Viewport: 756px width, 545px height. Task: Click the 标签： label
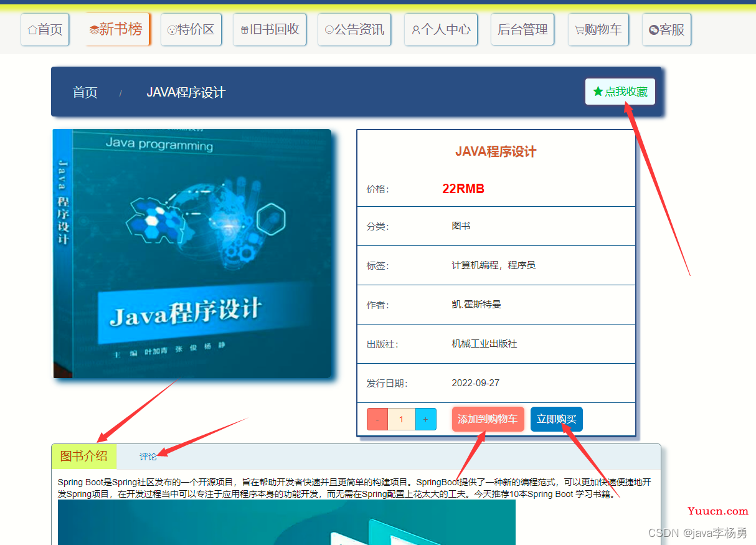pos(378,266)
